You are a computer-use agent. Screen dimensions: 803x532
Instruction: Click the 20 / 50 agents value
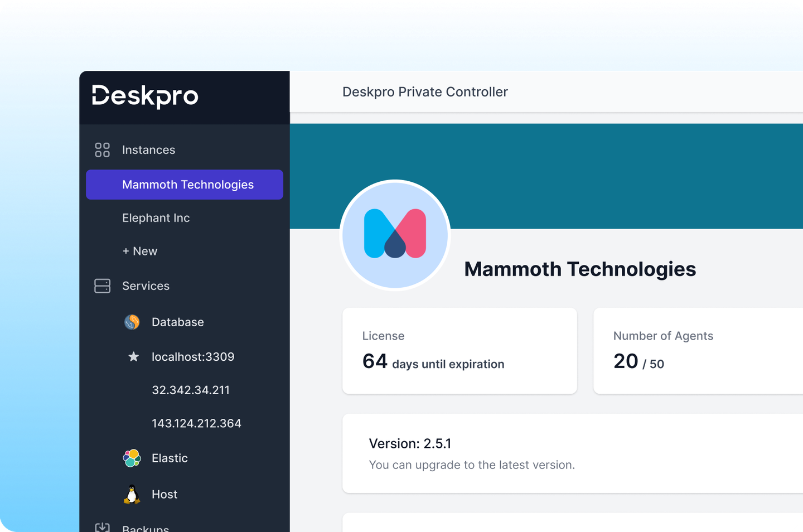click(638, 361)
